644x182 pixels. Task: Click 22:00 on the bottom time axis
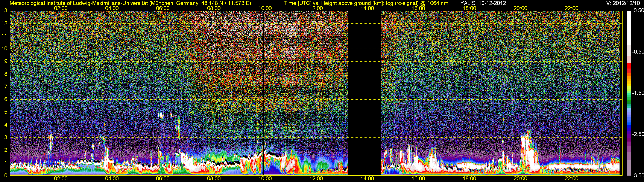(571, 179)
